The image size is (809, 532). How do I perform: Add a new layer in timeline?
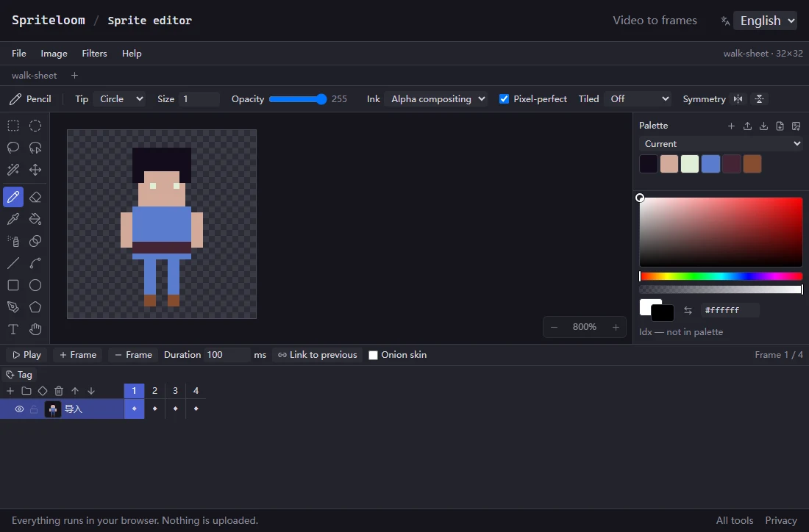10,391
